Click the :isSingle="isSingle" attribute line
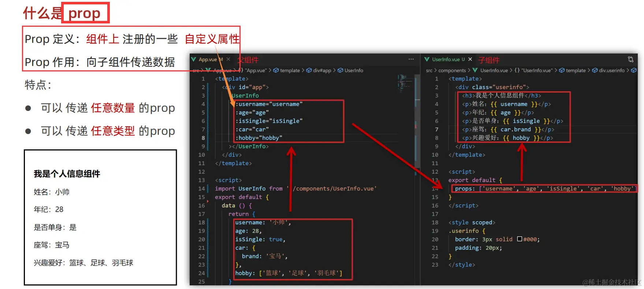644x289 pixels. [x=269, y=121]
